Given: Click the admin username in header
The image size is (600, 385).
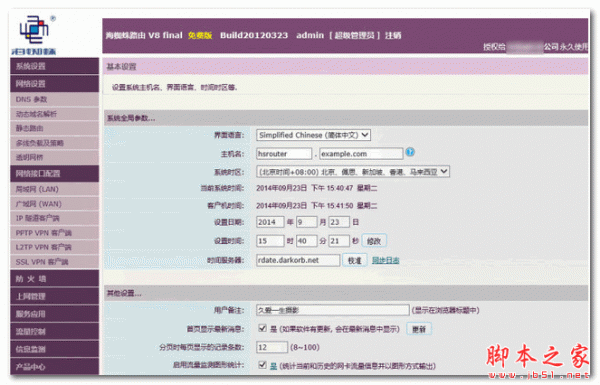Looking at the screenshot, I should point(310,35).
